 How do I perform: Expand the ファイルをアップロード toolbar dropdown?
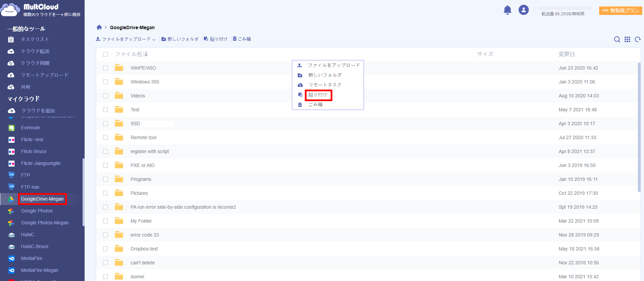(154, 39)
